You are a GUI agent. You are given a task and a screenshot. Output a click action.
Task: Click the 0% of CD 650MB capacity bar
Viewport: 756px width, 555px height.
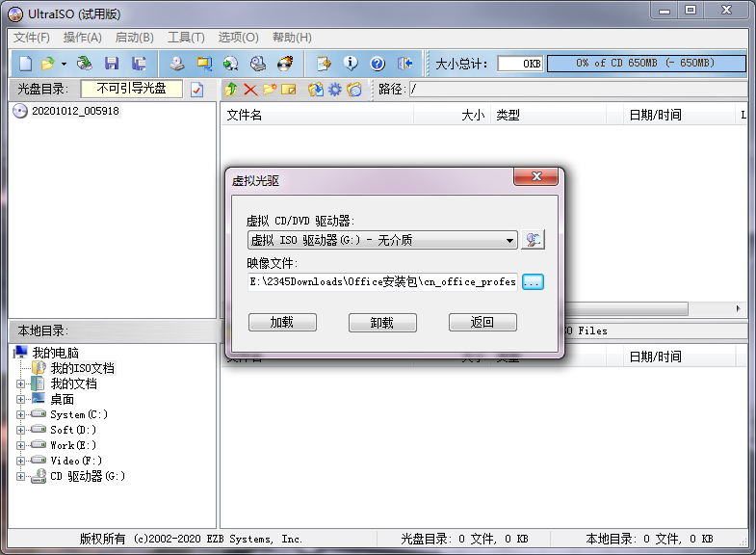(646, 64)
